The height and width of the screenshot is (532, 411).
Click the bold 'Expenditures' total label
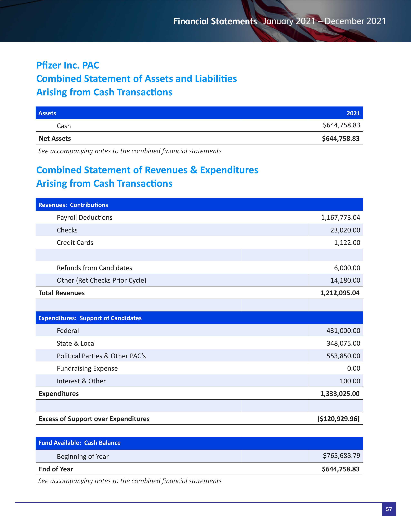59,394
